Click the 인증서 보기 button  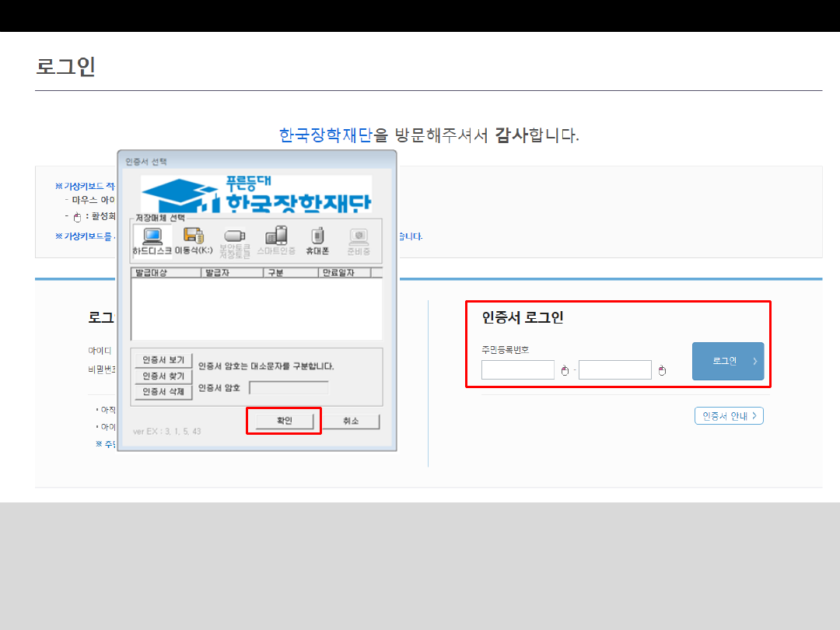pyautogui.click(x=163, y=360)
